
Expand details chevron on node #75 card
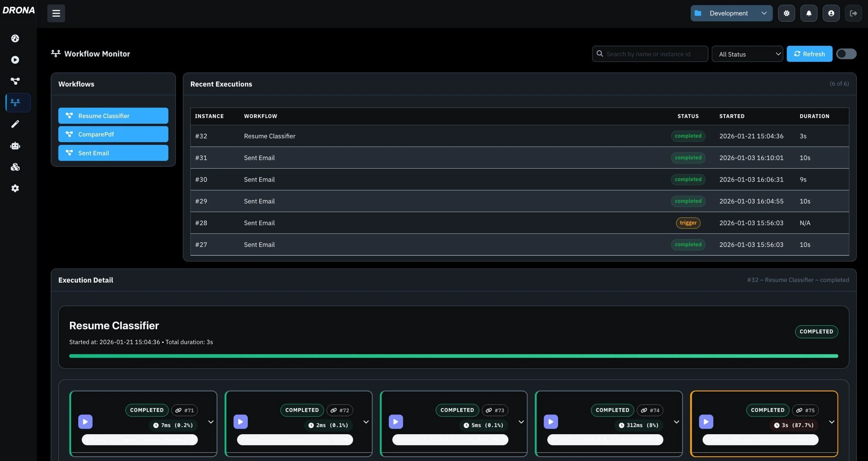click(x=832, y=422)
